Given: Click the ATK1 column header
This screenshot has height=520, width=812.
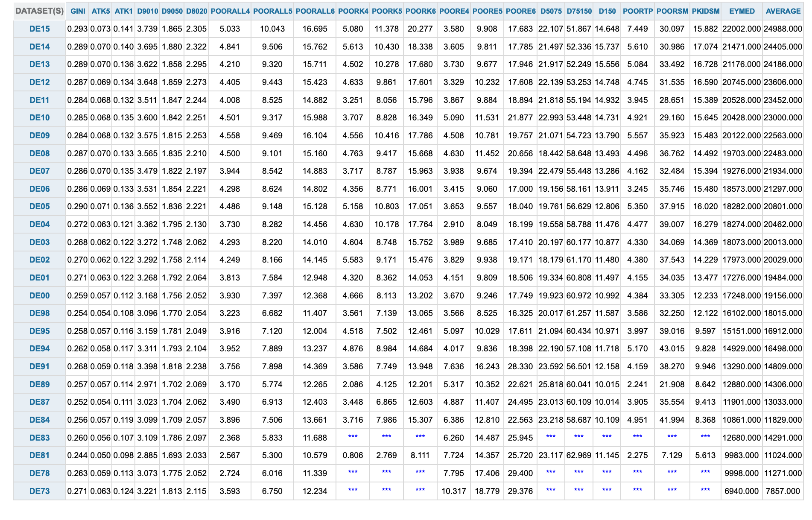Looking at the screenshot, I should 124,11.
